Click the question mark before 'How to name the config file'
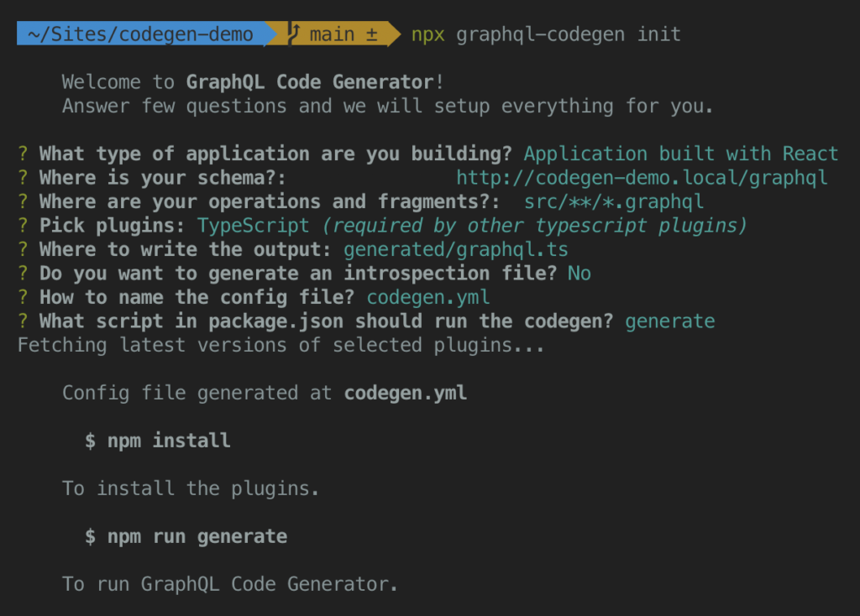The height and width of the screenshot is (616, 860). [24, 297]
